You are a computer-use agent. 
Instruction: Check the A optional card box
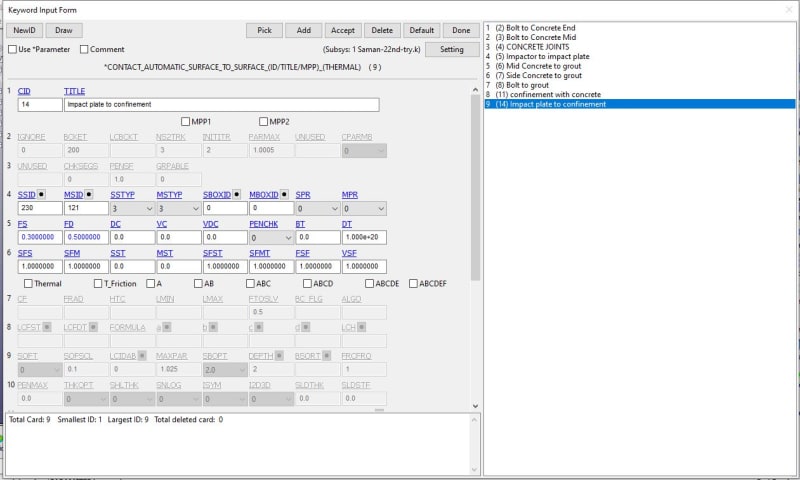151,283
